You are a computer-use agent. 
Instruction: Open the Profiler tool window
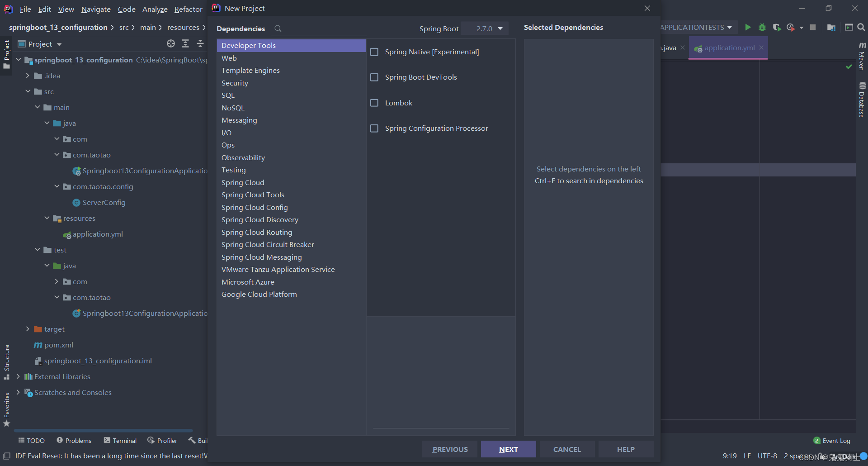point(162,441)
